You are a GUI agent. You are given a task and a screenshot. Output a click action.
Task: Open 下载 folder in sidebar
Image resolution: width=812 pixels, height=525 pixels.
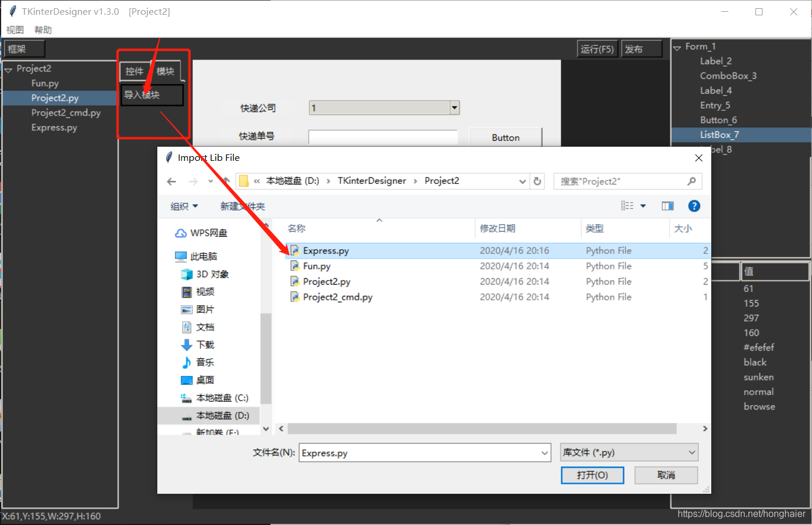(x=198, y=345)
